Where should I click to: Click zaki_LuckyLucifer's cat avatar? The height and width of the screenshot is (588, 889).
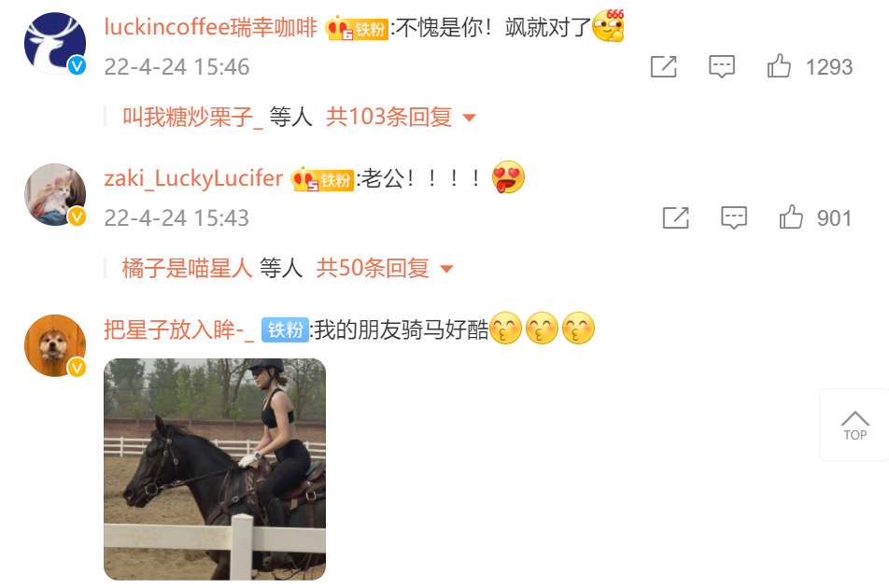pyautogui.click(x=55, y=195)
